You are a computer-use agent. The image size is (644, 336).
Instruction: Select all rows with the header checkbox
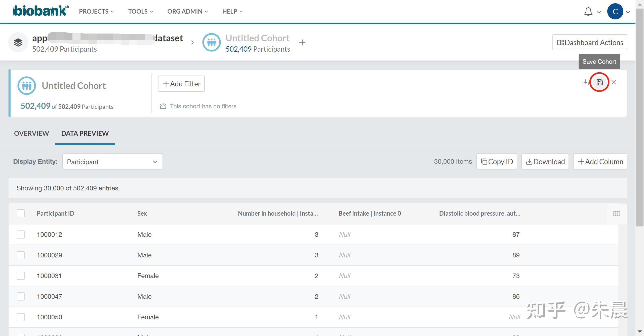pyautogui.click(x=21, y=213)
